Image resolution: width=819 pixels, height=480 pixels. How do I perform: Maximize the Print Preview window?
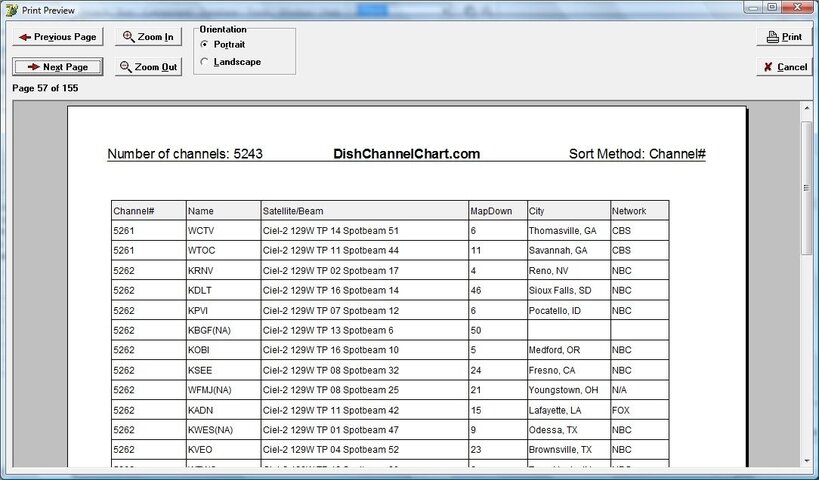point(772,7)
